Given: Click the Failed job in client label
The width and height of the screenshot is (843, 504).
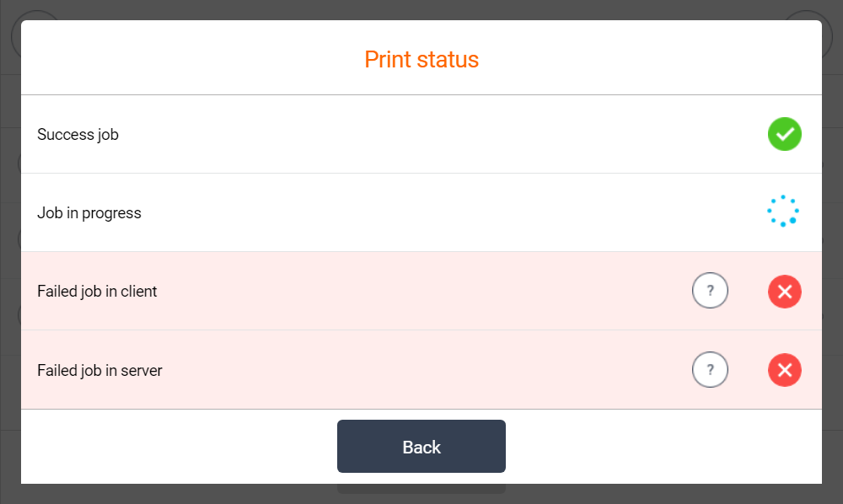Looking at the screenshot, I should pos(97,292).
